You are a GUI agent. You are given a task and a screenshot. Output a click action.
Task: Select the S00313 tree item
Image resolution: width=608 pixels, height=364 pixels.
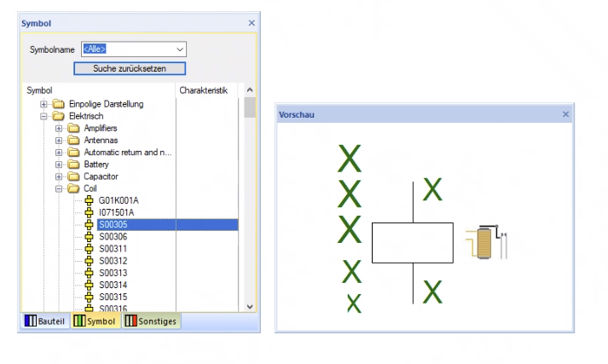[113, 273]
